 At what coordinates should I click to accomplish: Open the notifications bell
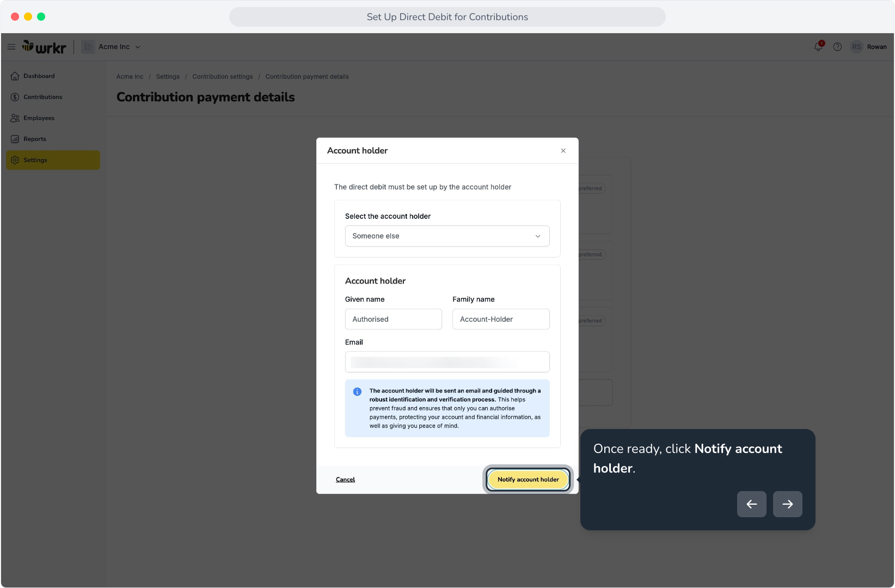coord(818,47)
